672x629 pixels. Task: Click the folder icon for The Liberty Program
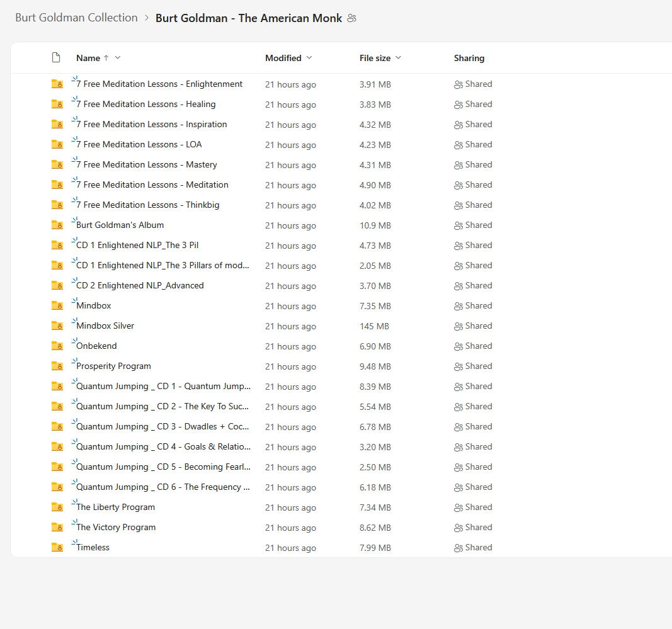[x=57, y=507]
